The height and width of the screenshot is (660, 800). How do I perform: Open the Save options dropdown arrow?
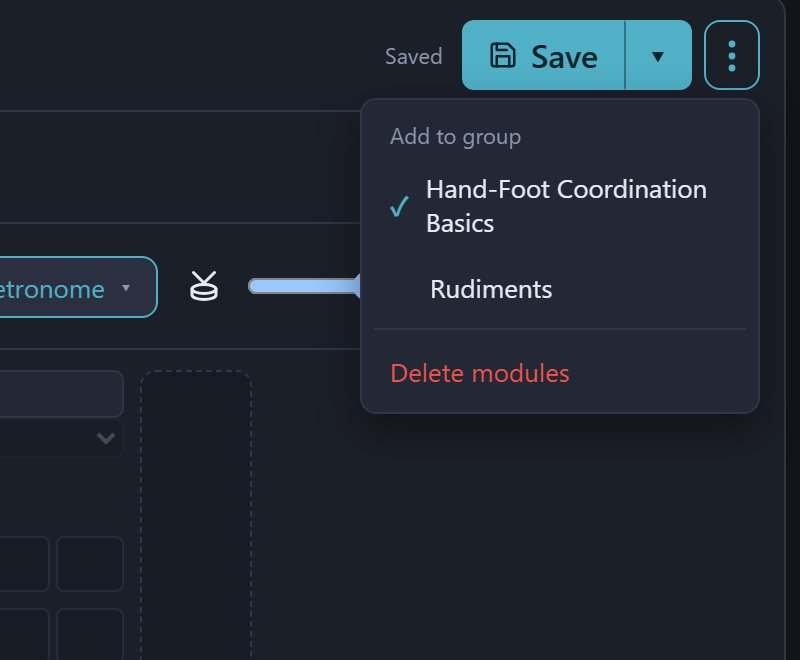click(x=658, y=55)
